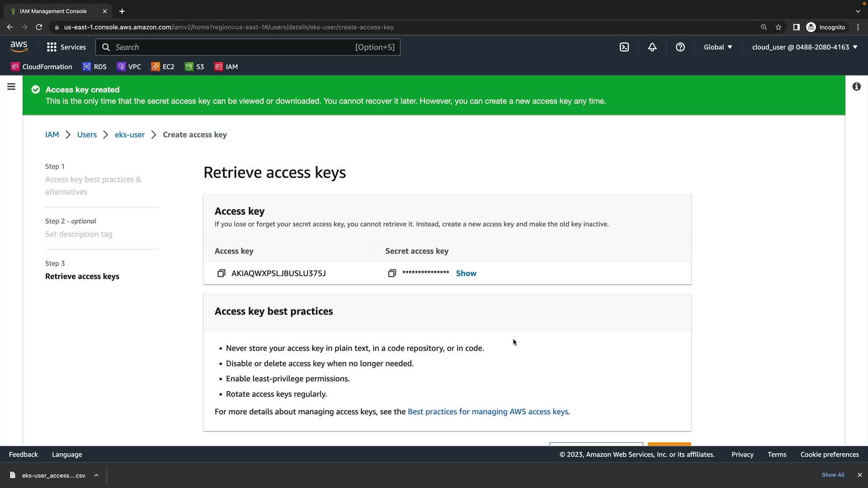Screen dimensions: 868x488
Task: Click the AWS search field
Action: [x=248, y=47]
